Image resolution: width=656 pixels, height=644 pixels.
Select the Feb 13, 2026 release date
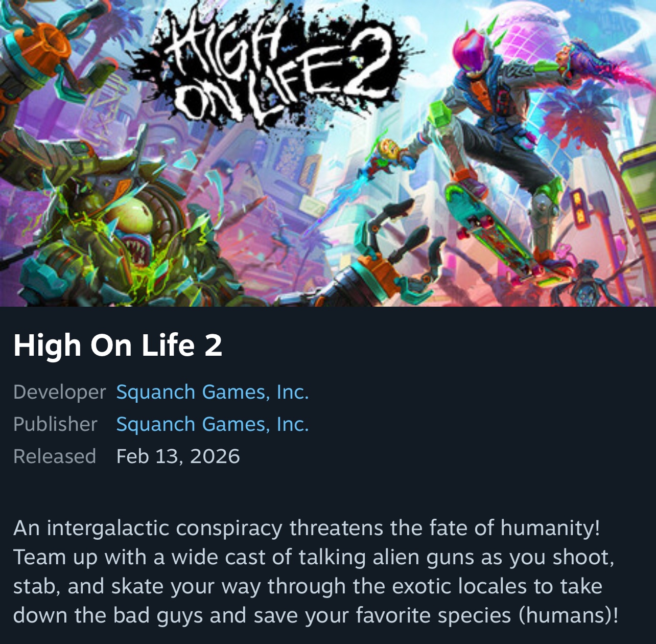[x=178, y=456]
